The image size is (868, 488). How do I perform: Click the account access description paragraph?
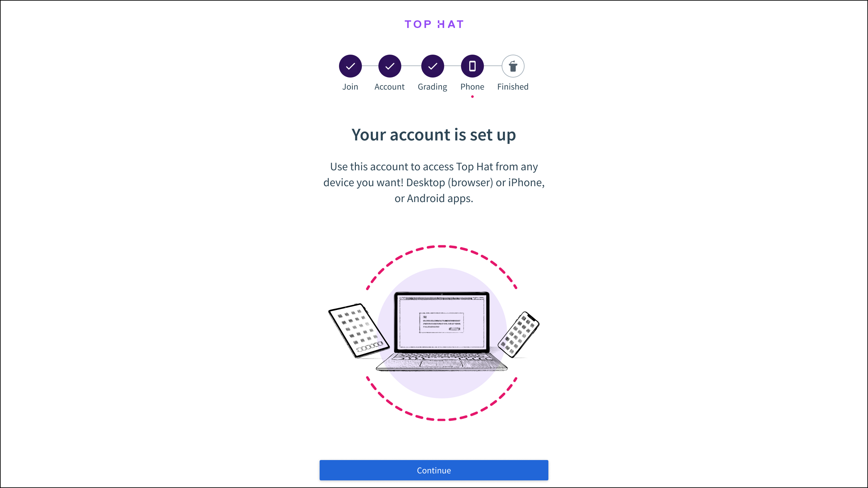click(x=434, y=182)
